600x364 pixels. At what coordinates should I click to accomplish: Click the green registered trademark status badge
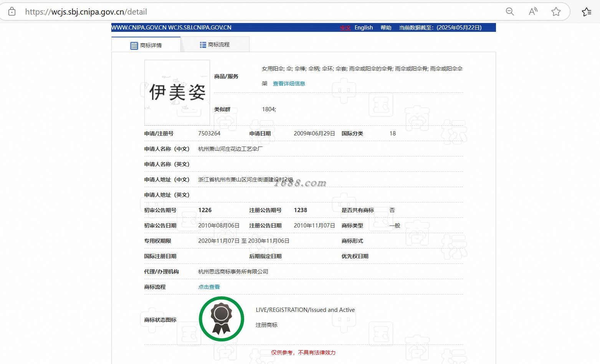[x=221, y=319]
